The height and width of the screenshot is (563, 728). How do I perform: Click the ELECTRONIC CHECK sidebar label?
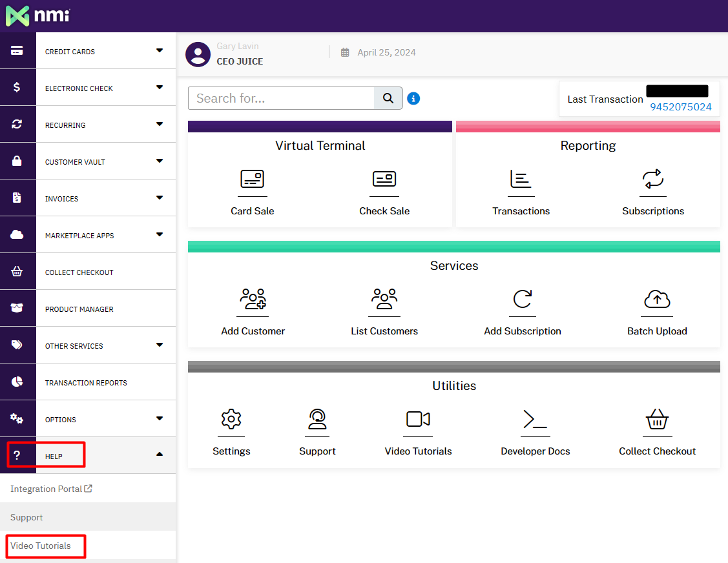(x=79, y=88)
